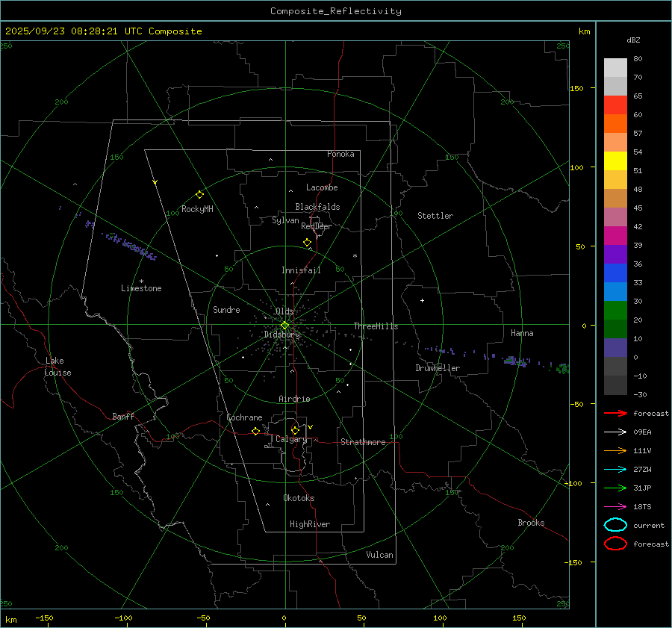Click the Composite_Reflectivity title
The width and height of the screenshot is (672, 628).
(335, 11)
